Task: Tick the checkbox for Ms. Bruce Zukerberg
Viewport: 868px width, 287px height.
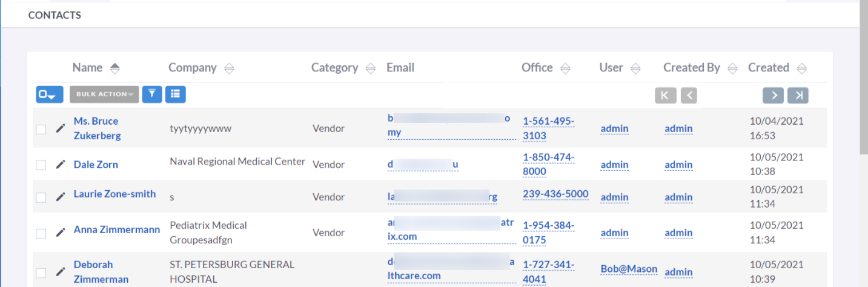Action: [41, 129]
